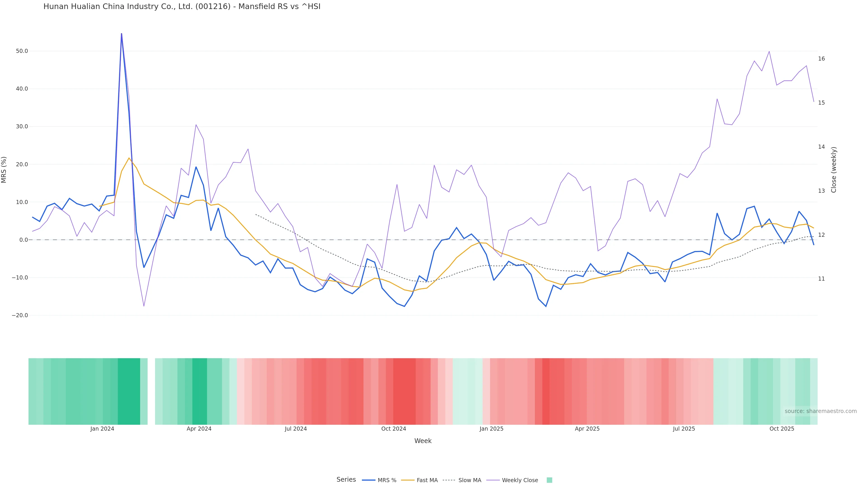868x488 pixels.
Task: Click the Apr 2025 x-axis tick label
Action: (x=587, y=429)
